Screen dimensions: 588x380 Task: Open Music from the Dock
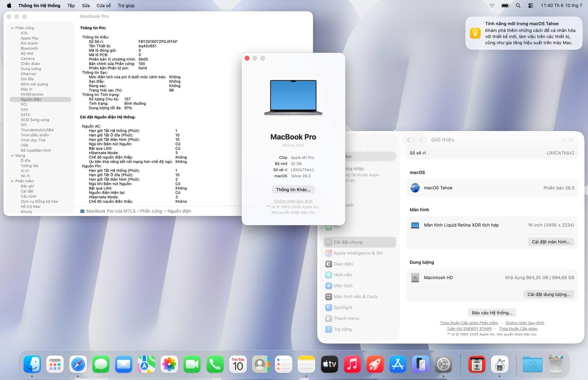click(x=352, y=364)
